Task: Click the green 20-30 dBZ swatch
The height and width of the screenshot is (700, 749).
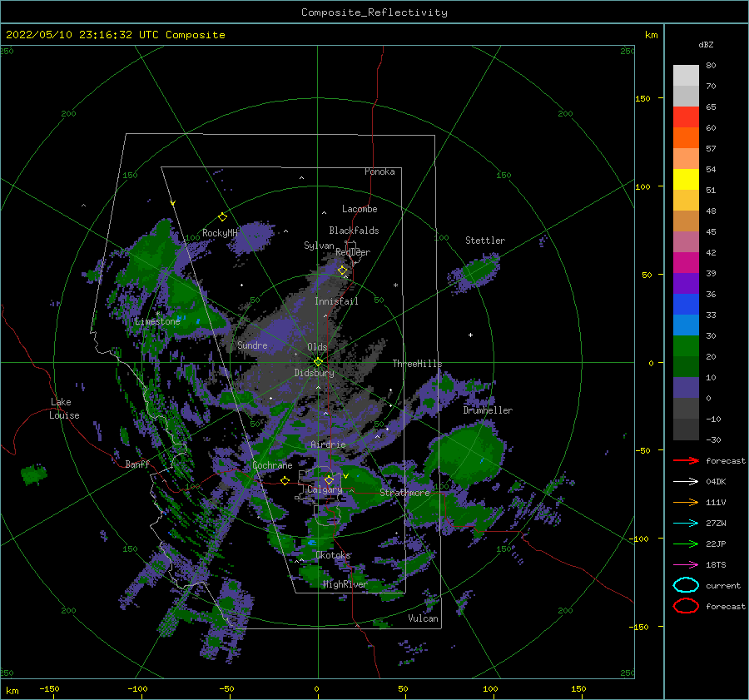Action: 686,345
